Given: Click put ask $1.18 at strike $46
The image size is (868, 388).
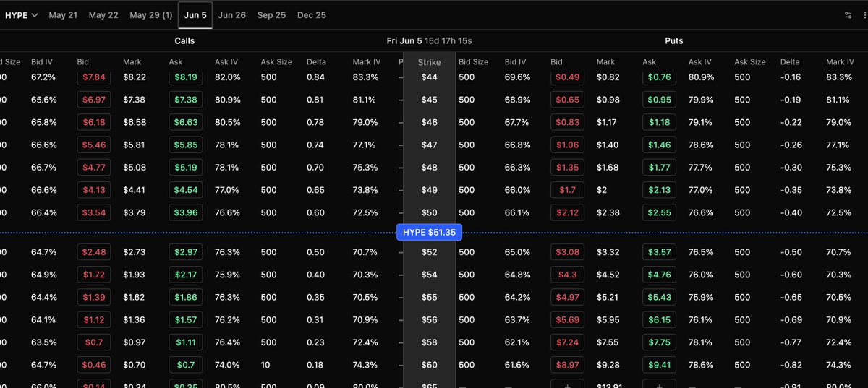Looking at the screenshot, I should pos(659,122).
